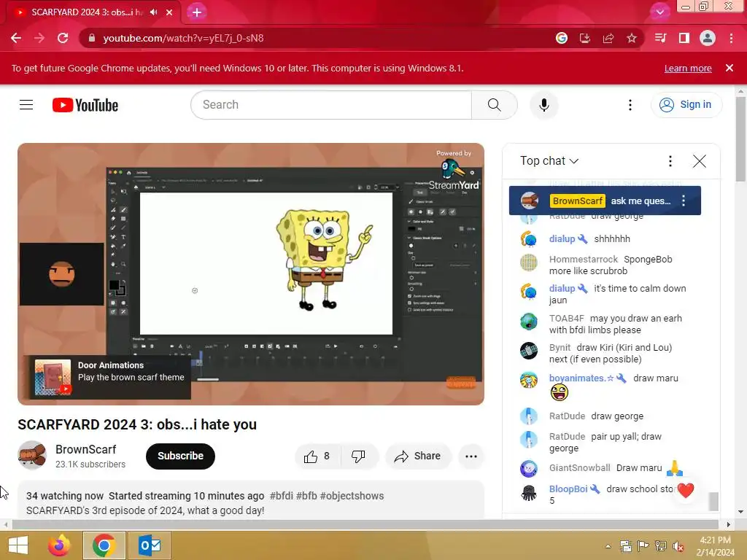
Task: Launch Firefox from the taskbar
Action: pos(59,545)
